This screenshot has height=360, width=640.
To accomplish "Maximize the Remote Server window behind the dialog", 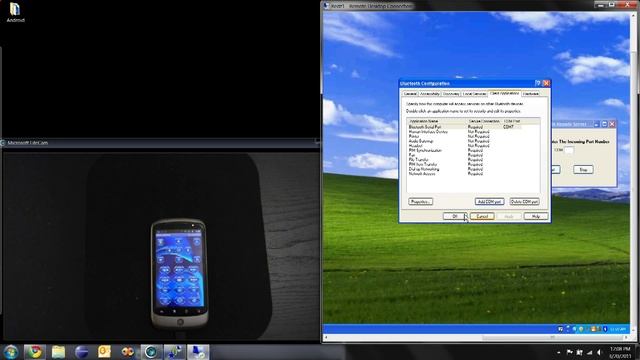I will pos(604,124).
